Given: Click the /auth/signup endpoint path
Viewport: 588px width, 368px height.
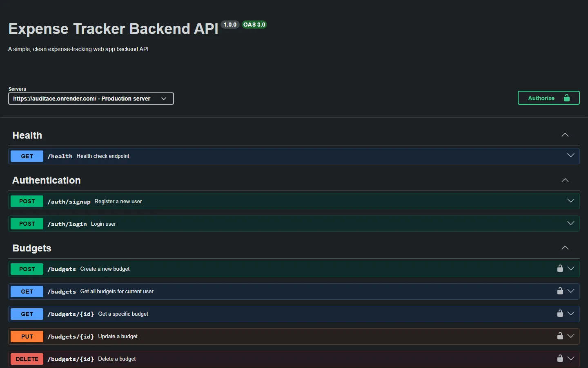Looking at the screenshot, I should [x=69, y=202].
